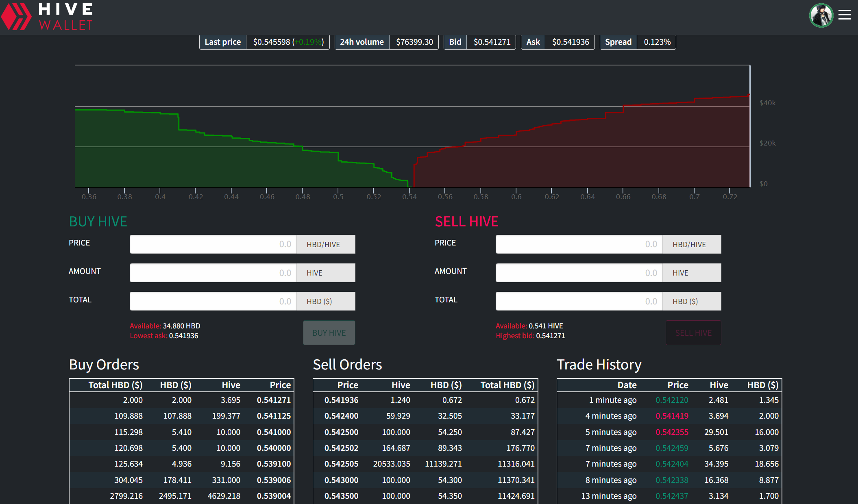
Task: Select sell order at price 0.543000
Action: (425, 480)
